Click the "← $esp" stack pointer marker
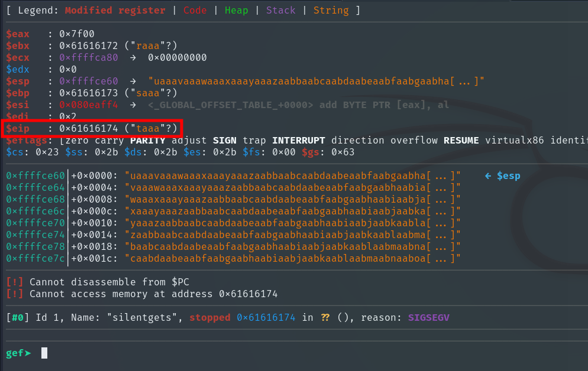 coord(503,175)
